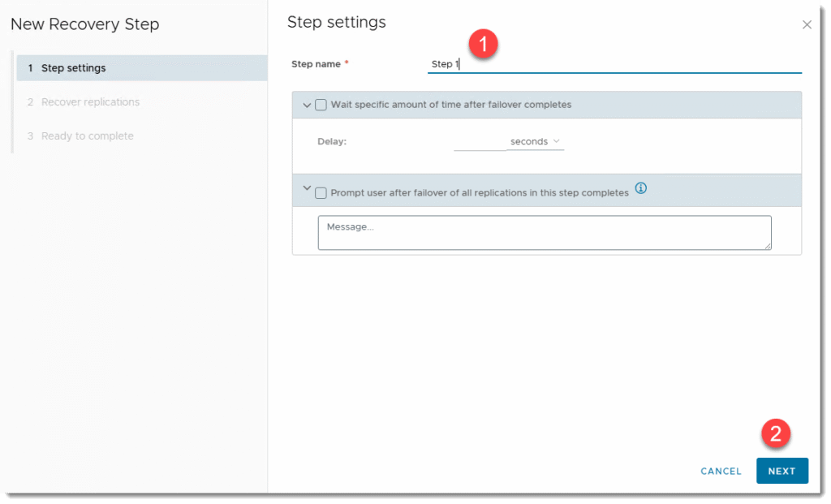Go to the Recover replications step
This screenshot has width=831, height=504.
click(90, 102)
